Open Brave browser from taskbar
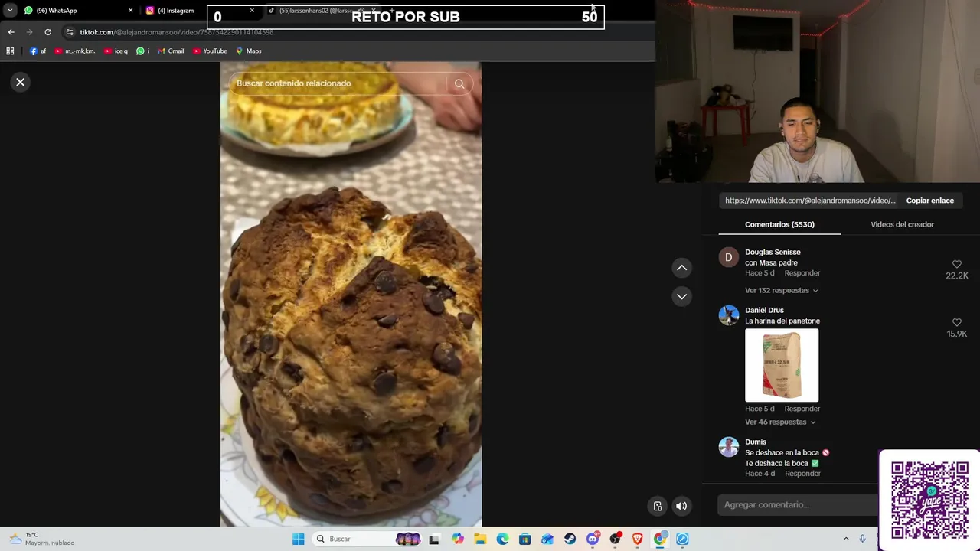Image resolution: width=980 pixels, height=551 pixels. point(637,539)
